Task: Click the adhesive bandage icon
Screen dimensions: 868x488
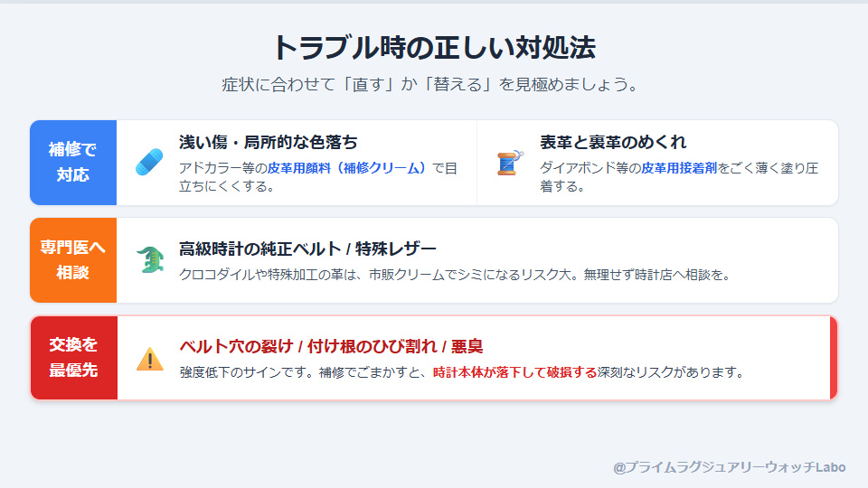Action: (x=149, y=162)
